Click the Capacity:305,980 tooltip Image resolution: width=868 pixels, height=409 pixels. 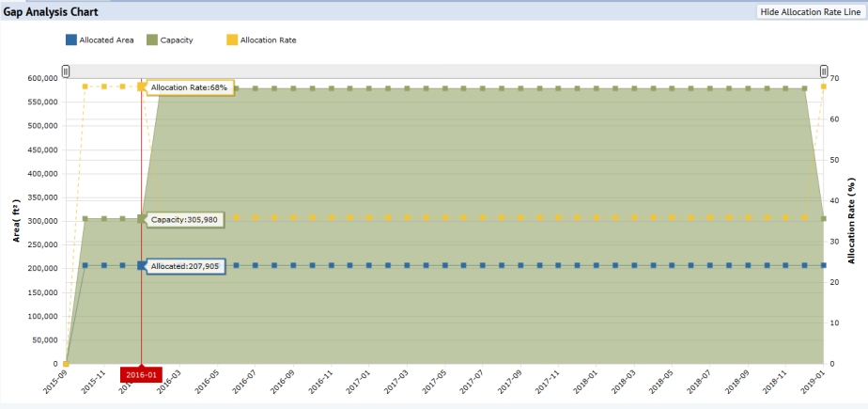click(183, 219)
